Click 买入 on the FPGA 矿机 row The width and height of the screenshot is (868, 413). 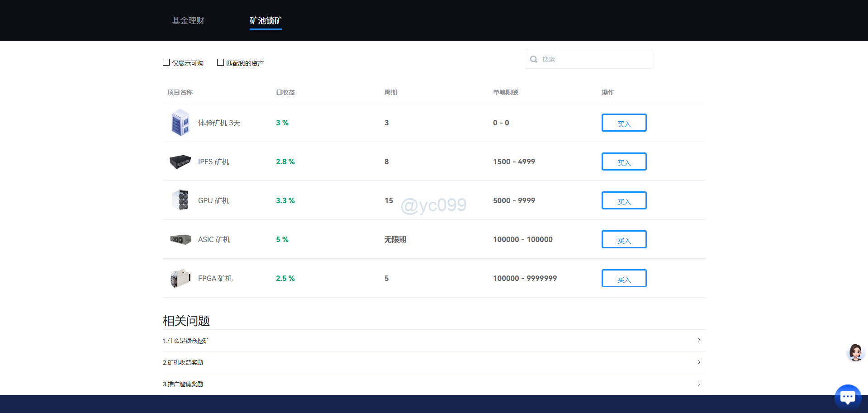pyautogui.click(x=624, y=278)
